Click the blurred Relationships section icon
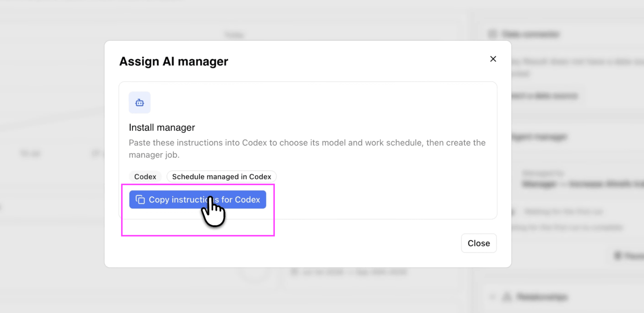Viewport: 644px width, 313px height. coord(507,297)
